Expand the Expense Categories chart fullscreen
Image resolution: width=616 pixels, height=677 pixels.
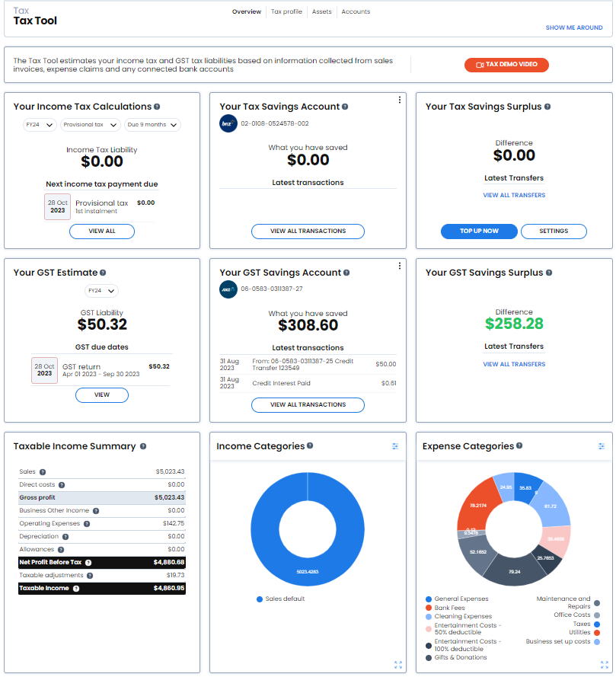coord(604,665)
